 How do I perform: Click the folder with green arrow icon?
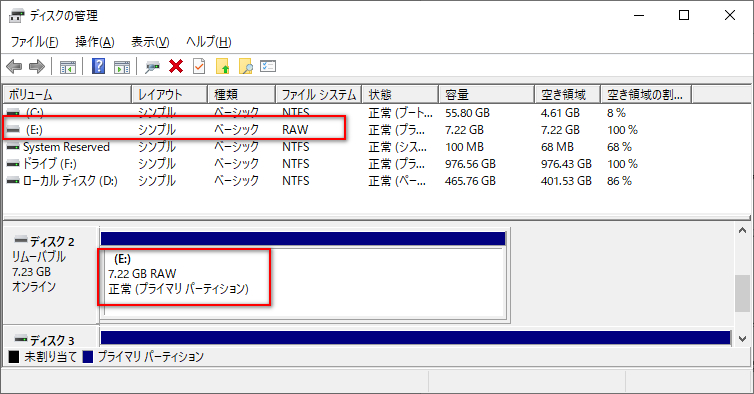click(x=223, y=66)
